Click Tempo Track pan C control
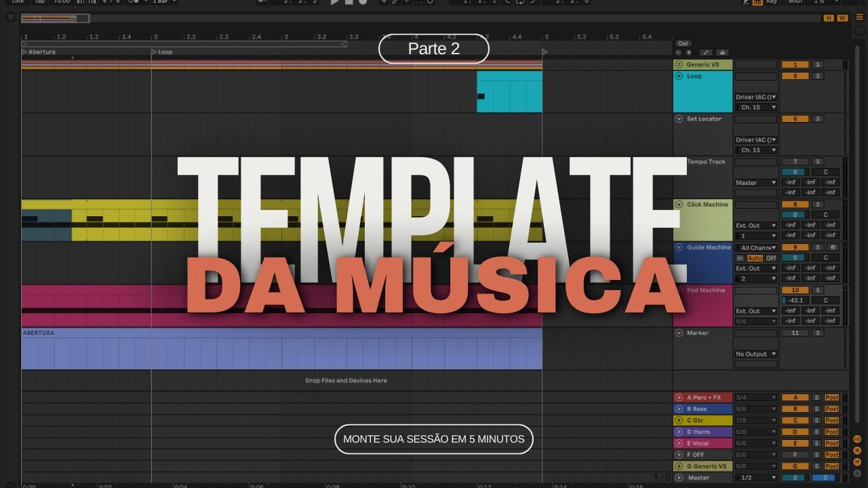This screenshot has width=868, height=488. click(825, 172)
